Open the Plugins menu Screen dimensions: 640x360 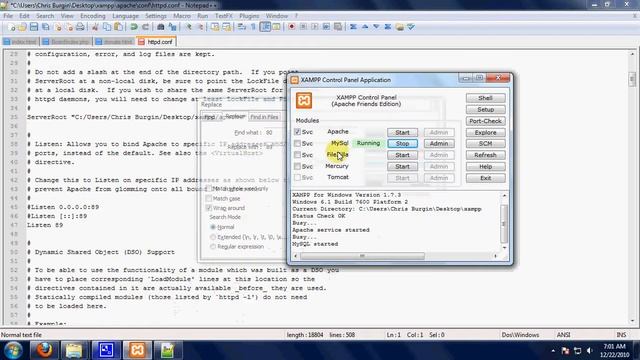pos(249,16)
